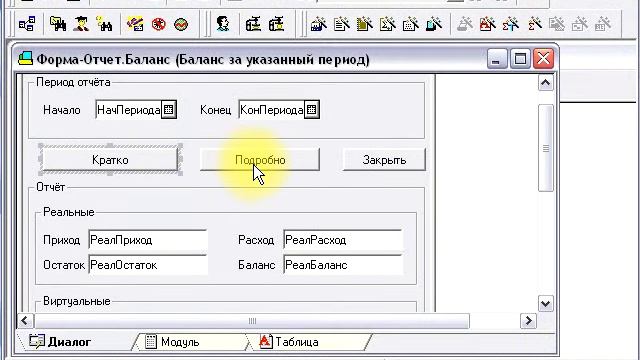Open the user profile head icon
Viewport: 640px width, 360px height.
223,24
